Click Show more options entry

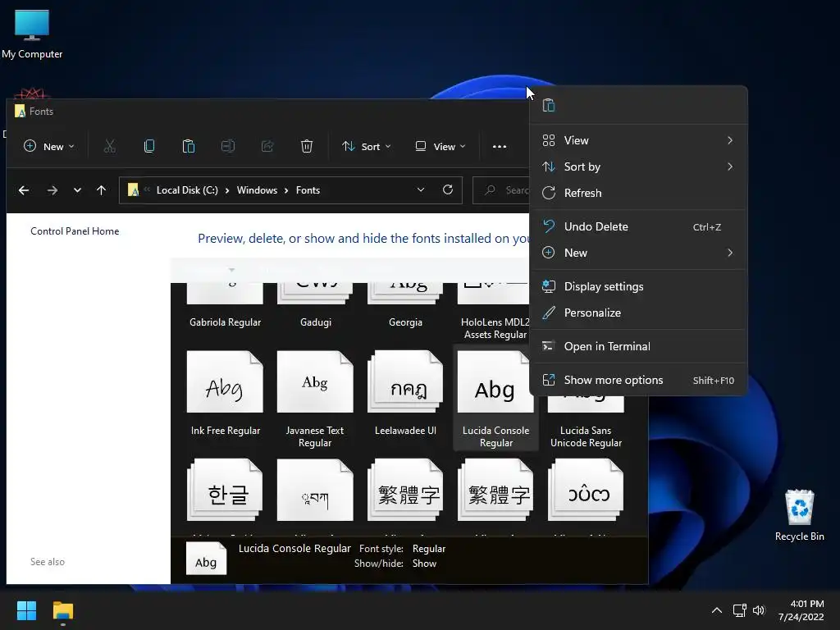coord(638,381)
